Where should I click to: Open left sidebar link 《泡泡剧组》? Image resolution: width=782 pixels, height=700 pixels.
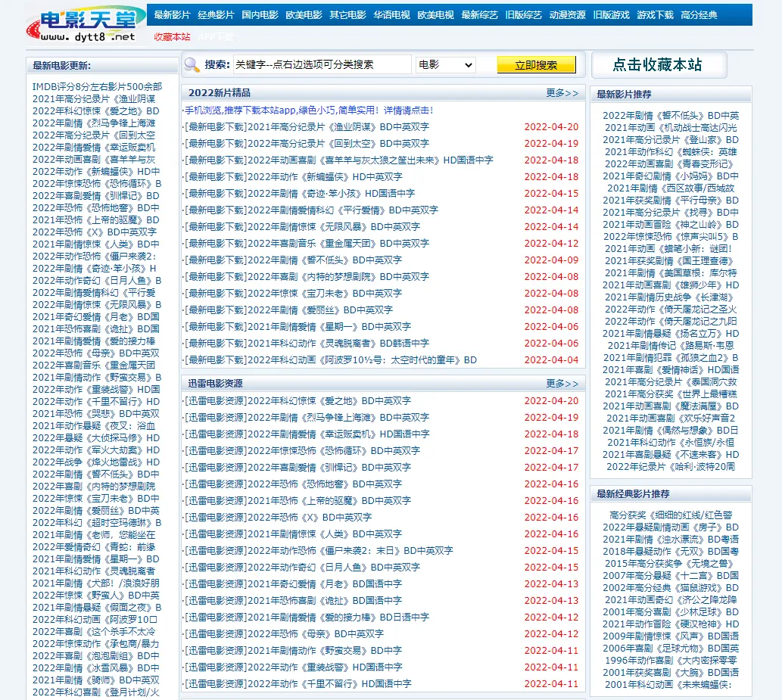coord(96,656)
